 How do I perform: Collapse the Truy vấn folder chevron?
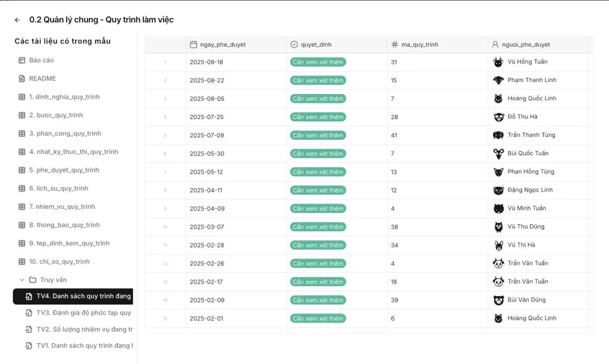(x=22, y=280)
